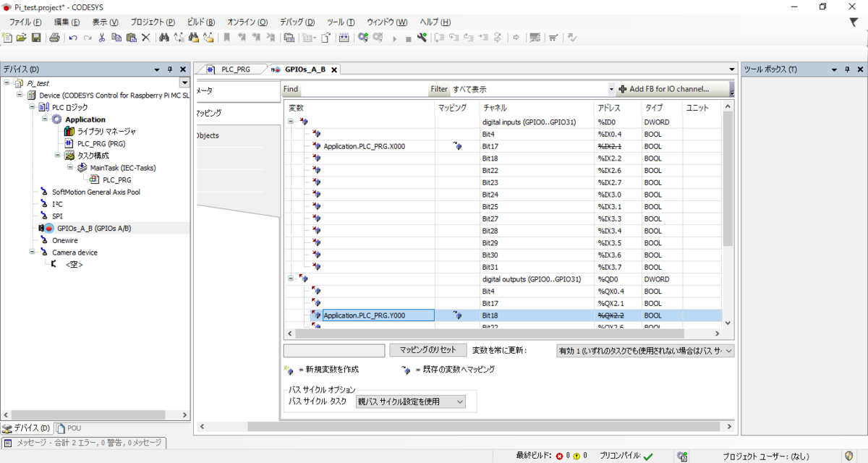
Task: Collapse the digital inputs group row
Action: pyautogui.click(x=291, y=122)
